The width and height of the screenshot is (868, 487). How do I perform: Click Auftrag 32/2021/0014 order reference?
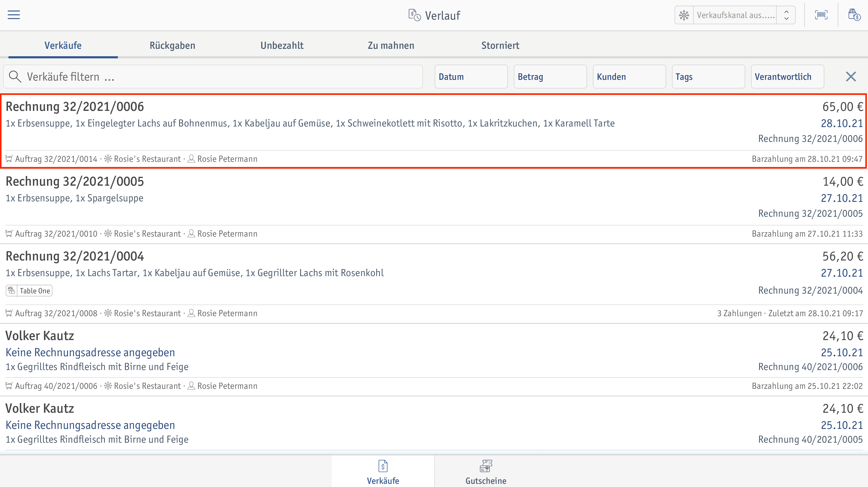(56, 159)
